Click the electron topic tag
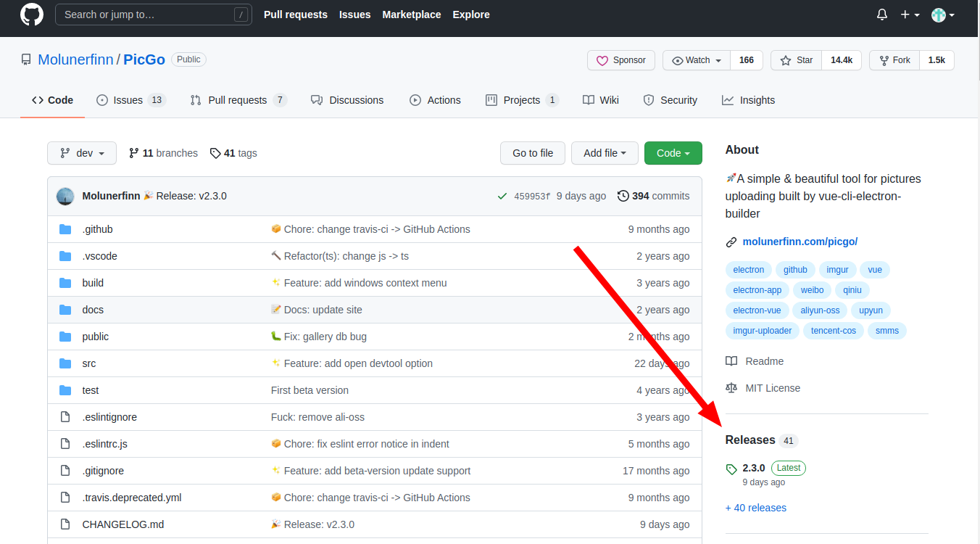 click(749, 270)
